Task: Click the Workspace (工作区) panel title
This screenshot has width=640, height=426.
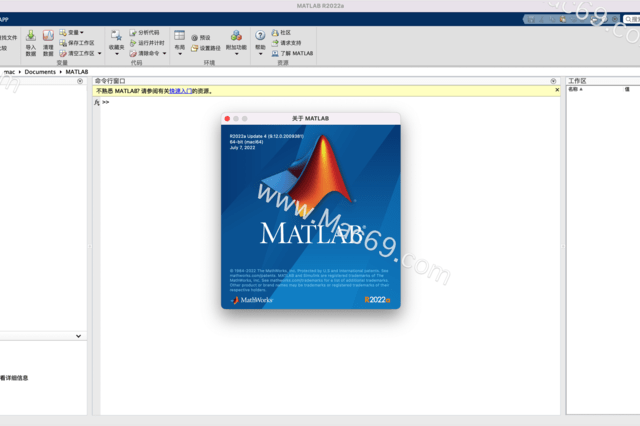Action: coord(577,81)
